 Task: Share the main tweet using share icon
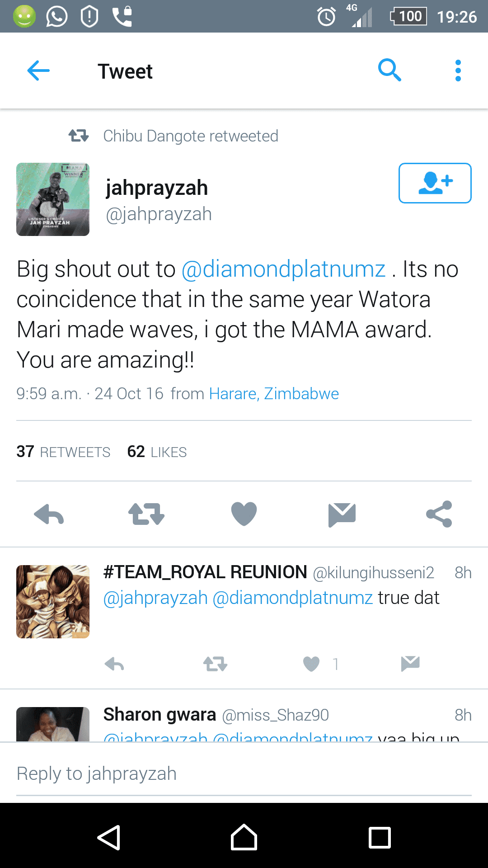439,514
